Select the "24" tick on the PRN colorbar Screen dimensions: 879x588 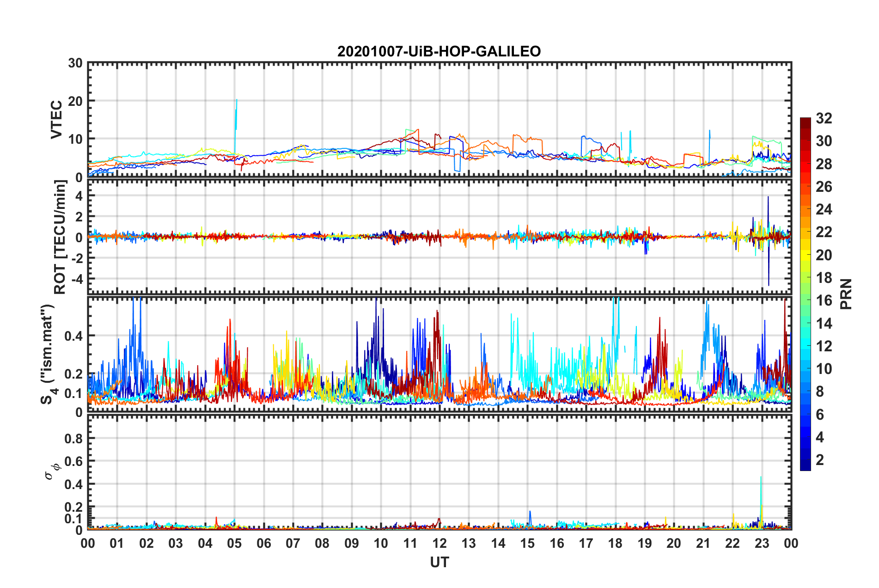[x=824, y=209]
